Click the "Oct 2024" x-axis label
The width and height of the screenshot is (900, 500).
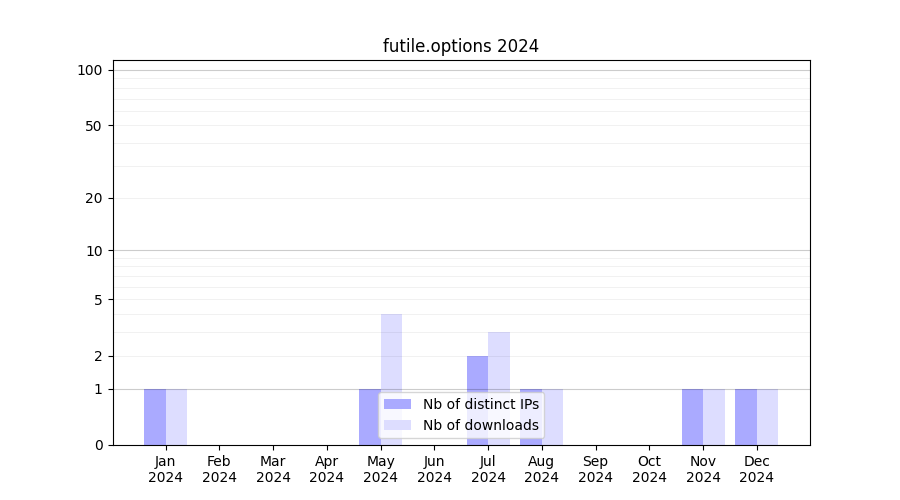tap(649, 469)
